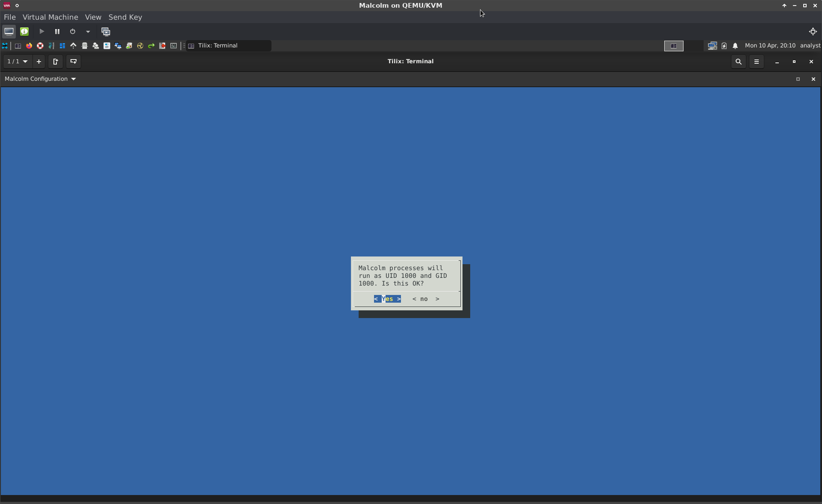Open the View menu
The height and width of the screenshot is (504, 822).
(x=93, y=17)
